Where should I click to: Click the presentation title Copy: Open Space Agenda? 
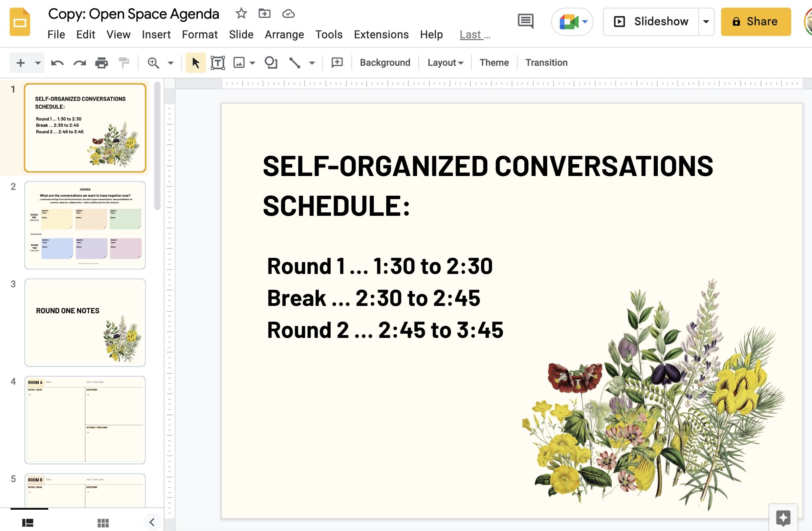click(x=133, y=14)
